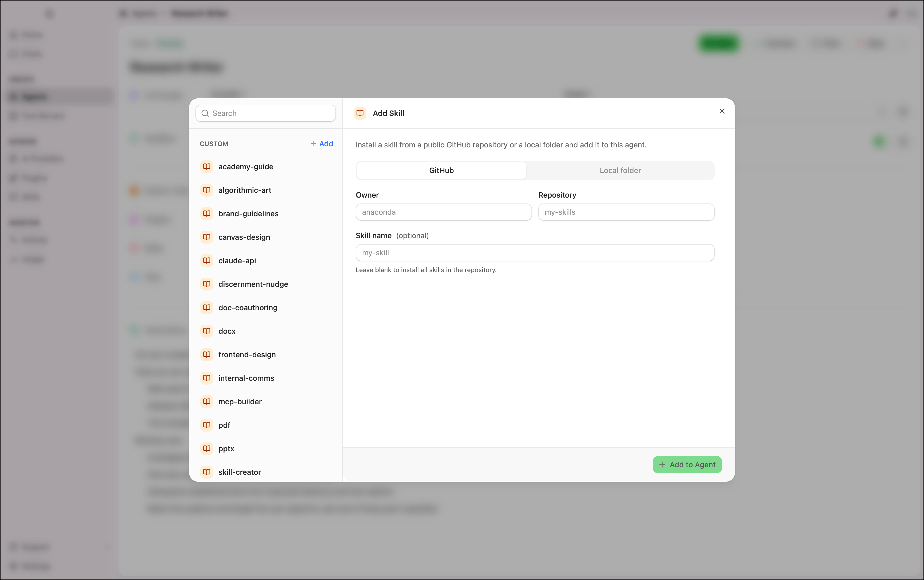Click the brand-guidelines skill book icon
Screen dimensions: 924x580
point(206,213)
